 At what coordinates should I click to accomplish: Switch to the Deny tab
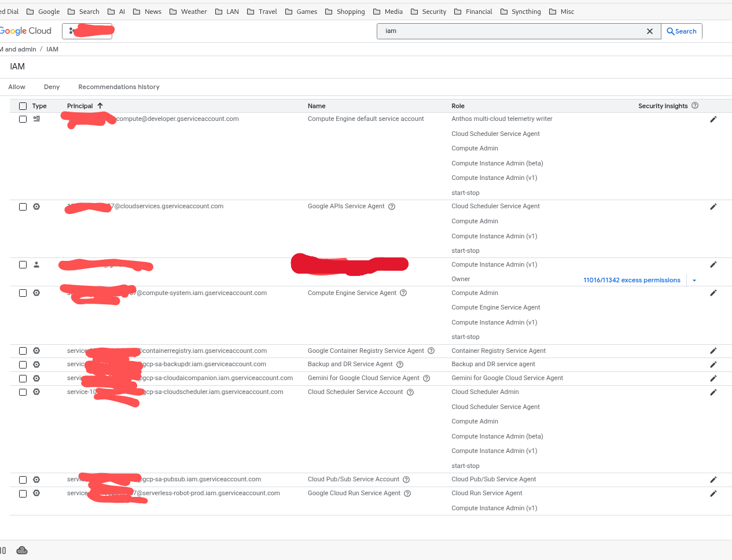52,87
